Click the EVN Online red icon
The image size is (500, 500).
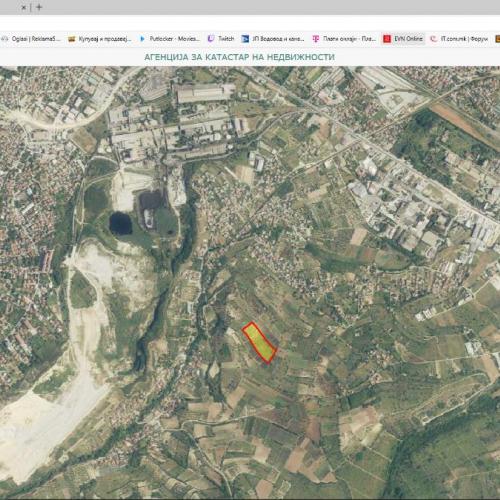click(387, 39)
